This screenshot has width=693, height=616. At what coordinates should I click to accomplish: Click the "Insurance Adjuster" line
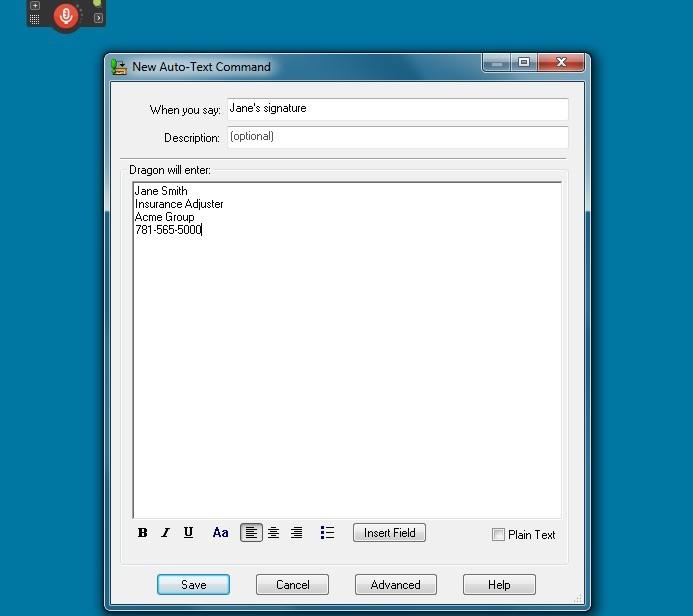click(x=179, y=204)
